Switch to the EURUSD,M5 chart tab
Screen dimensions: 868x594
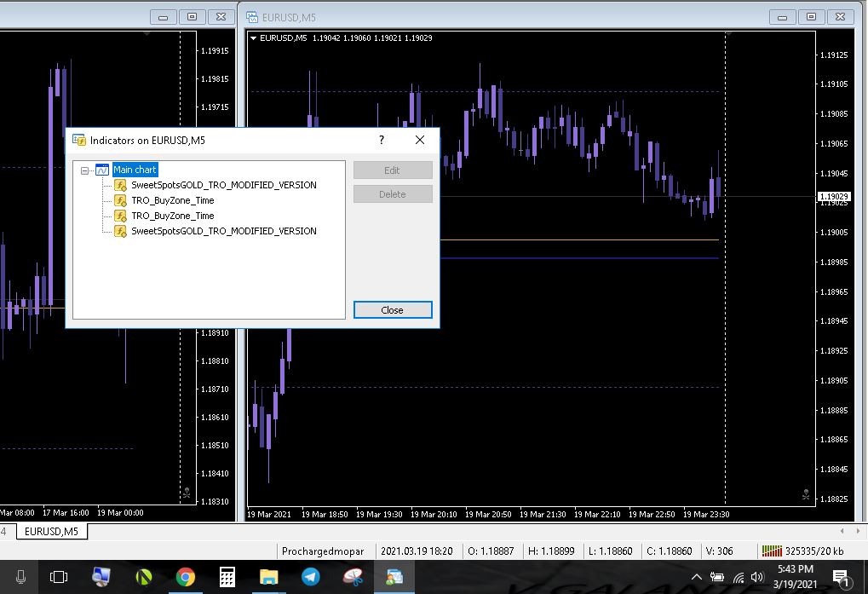pos(51,532)
